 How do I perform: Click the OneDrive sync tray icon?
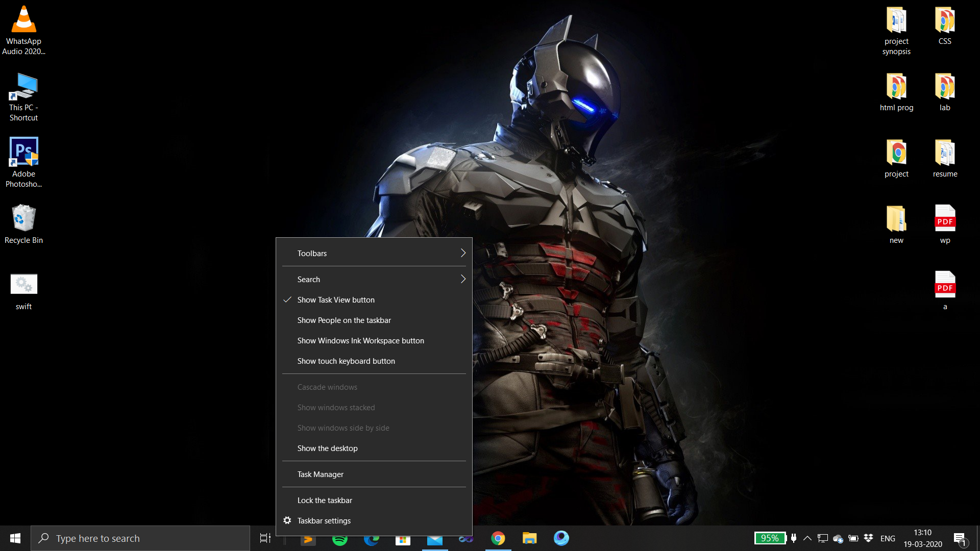[x=838, y=538]
